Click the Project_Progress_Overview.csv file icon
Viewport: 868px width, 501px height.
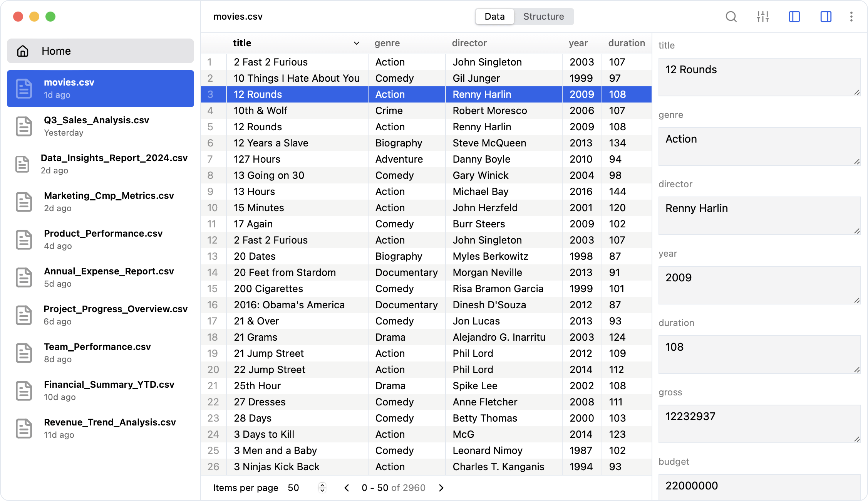(24, 315)
